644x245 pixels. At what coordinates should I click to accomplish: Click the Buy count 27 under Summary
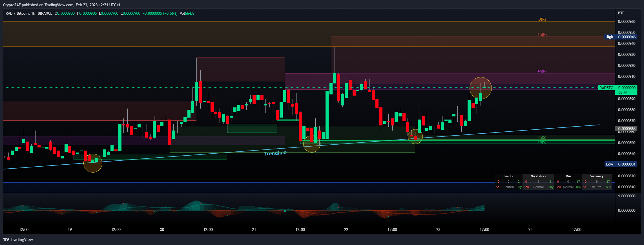point(608,182)
